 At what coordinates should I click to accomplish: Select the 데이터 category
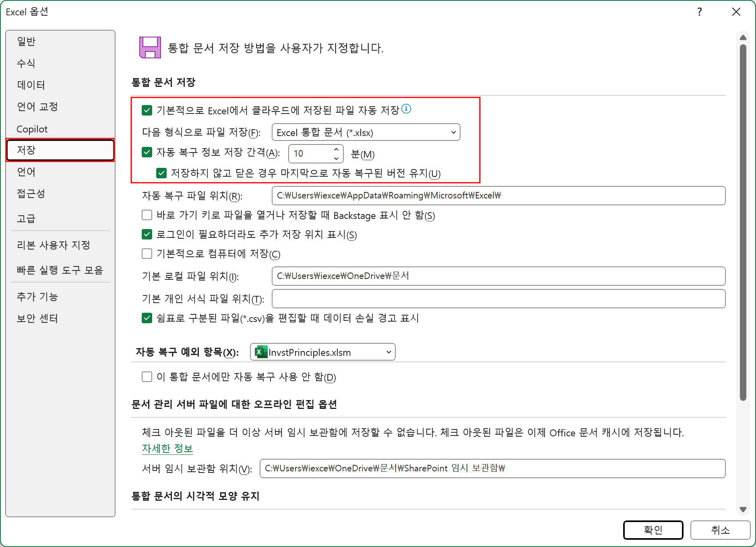click(60, 85)
